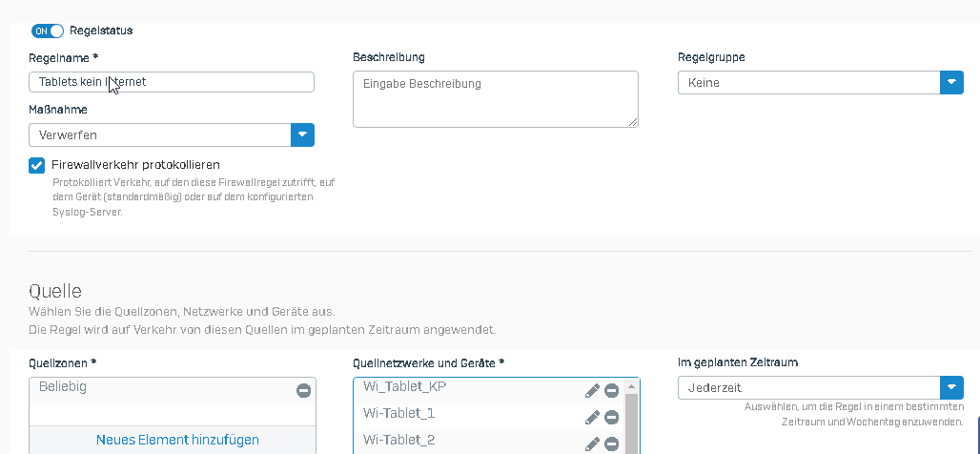
Task: Open the Maßnahme dropdown
Action: pyautogui.click(x=302, y=135)
